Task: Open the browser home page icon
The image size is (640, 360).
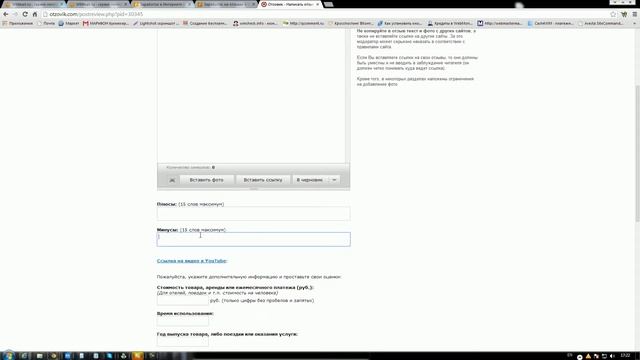Action: (x=35, y=14)
